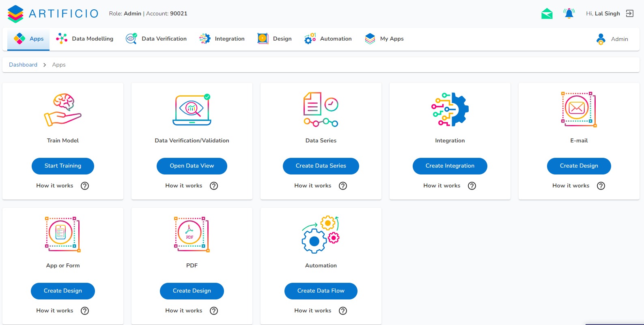Follow the Dashboard breadcrumb link
Screen dimensions: 644x325
(23, 65)
